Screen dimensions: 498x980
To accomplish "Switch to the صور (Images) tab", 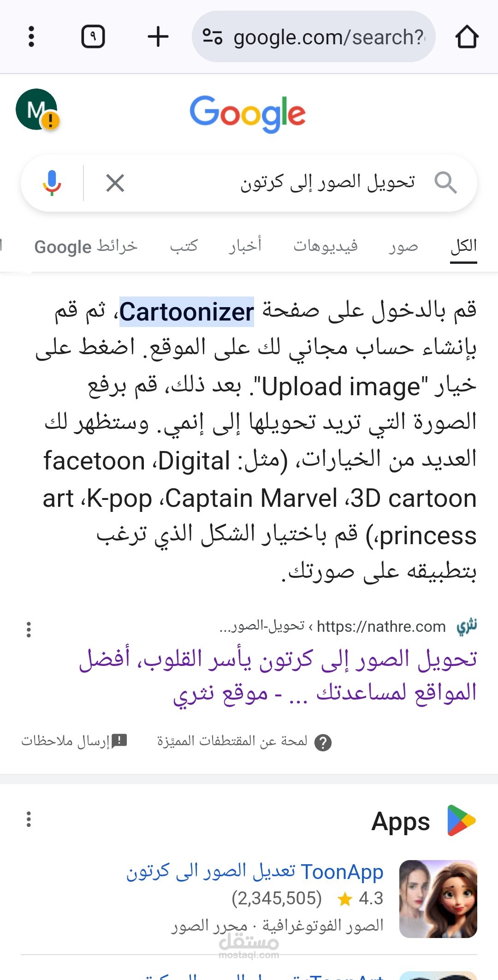I will pyautogui.click(x=403, y=246).
